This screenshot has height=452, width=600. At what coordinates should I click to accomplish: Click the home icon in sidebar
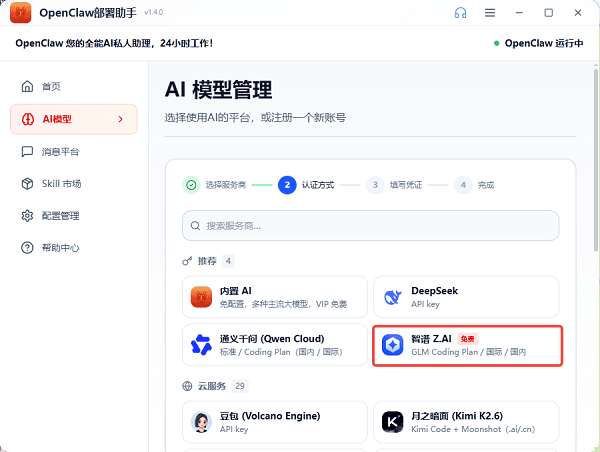pyautogui.click(x=27, y=86)
